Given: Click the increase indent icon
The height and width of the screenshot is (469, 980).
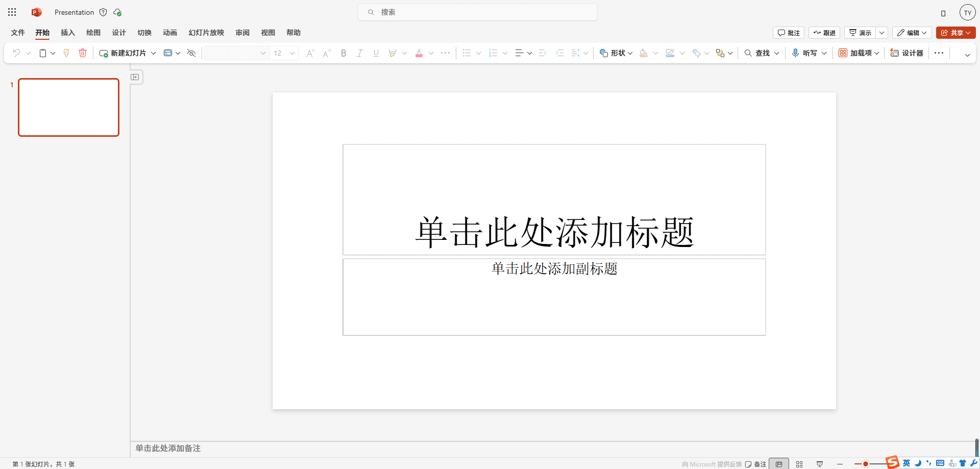Looking at the screenshot, I should [x=559, y=53].
